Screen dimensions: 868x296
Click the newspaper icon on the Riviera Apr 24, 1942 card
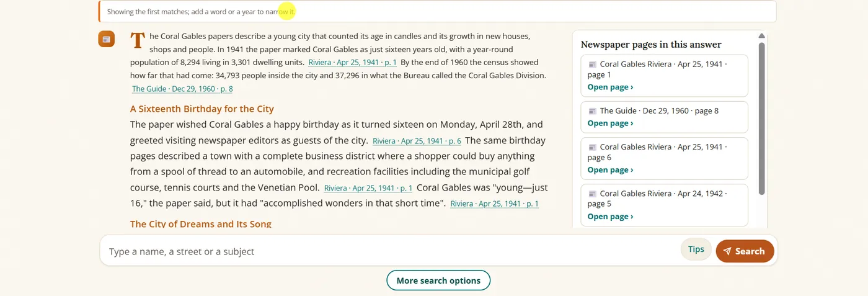click(x=592, y=194)
